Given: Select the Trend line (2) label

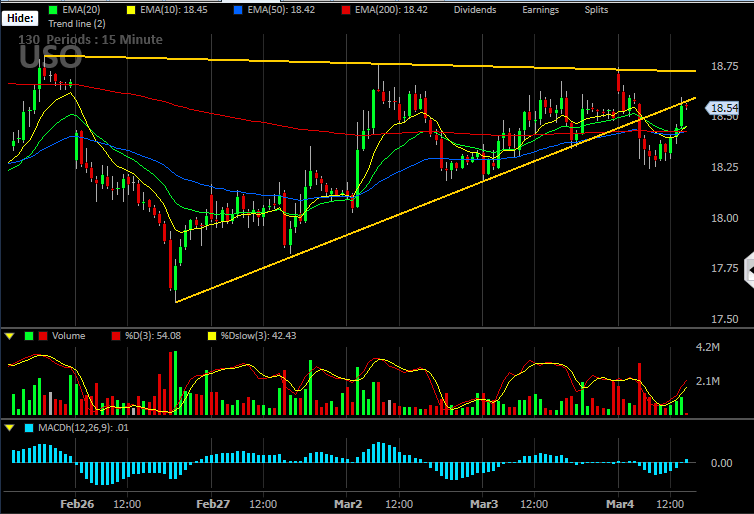Looking at the screenshot, I should pos(77,24).
